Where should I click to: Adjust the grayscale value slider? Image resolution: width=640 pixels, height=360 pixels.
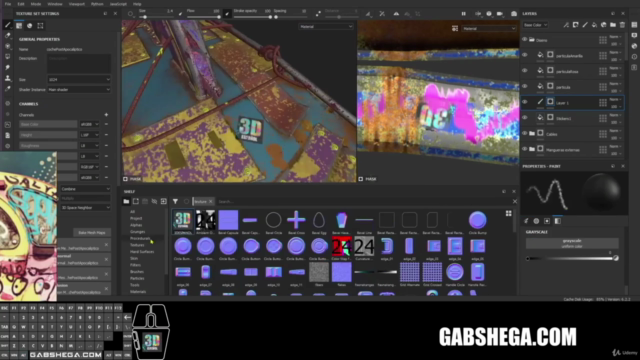[x=572, y=258]
